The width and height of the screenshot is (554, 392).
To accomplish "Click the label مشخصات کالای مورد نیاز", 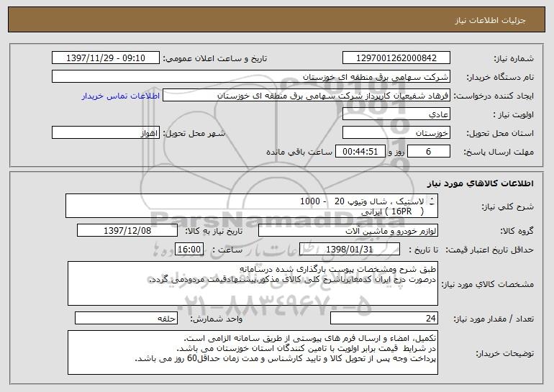I will point(488,284).
